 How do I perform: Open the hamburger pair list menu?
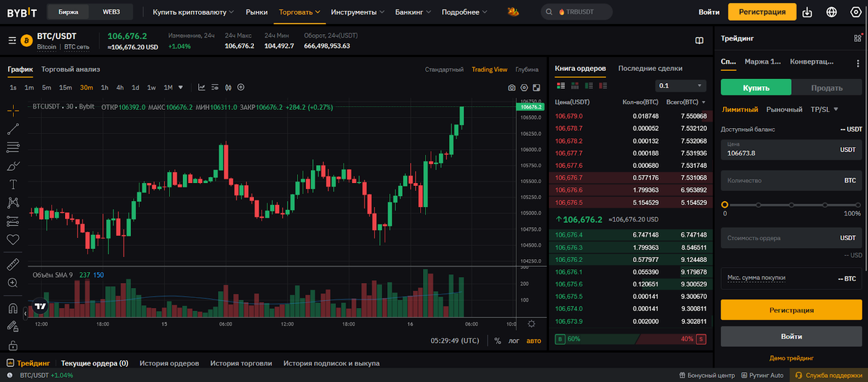coord(12,41)
